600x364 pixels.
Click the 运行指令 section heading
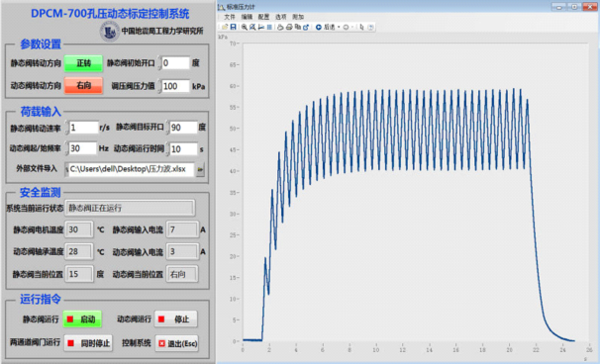(41, 299)
